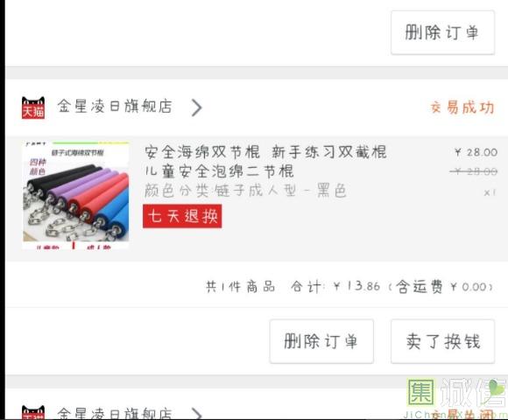The height and width of the screenshot is (420, 508).
Task: Click the 删除订单 button at the top
Action: tap(442, 32)
